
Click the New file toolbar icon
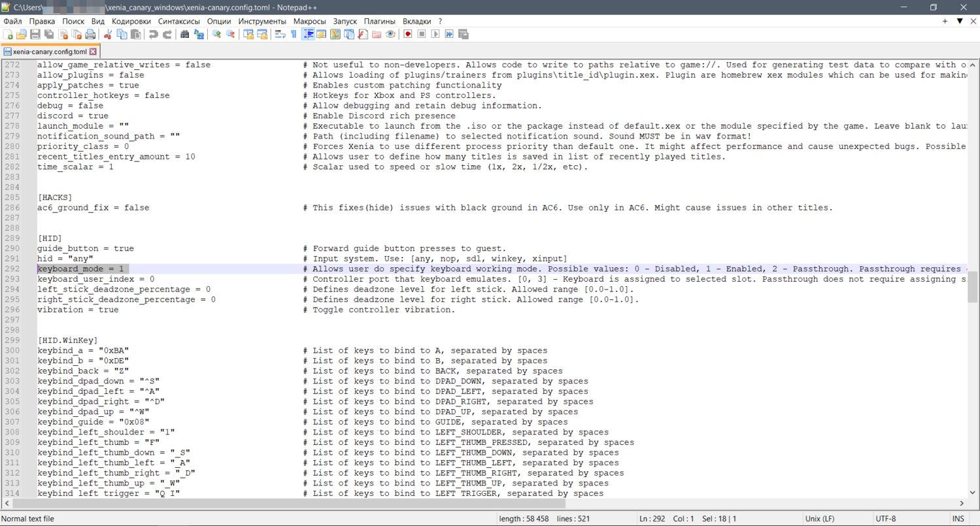(8, 35)
